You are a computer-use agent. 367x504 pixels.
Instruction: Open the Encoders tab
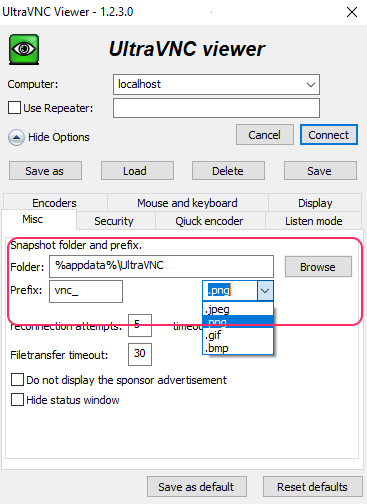click(54, 203)
